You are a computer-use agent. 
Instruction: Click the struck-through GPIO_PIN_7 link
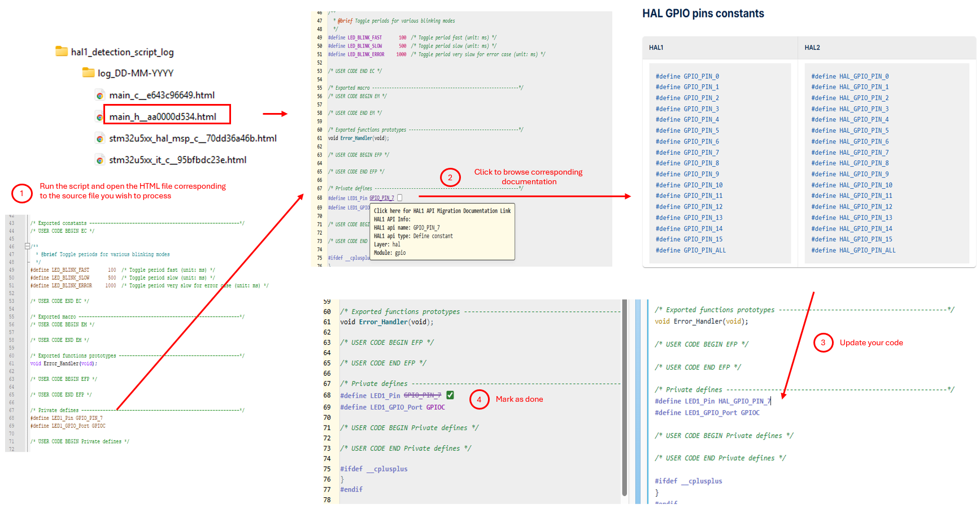(423, 396)
